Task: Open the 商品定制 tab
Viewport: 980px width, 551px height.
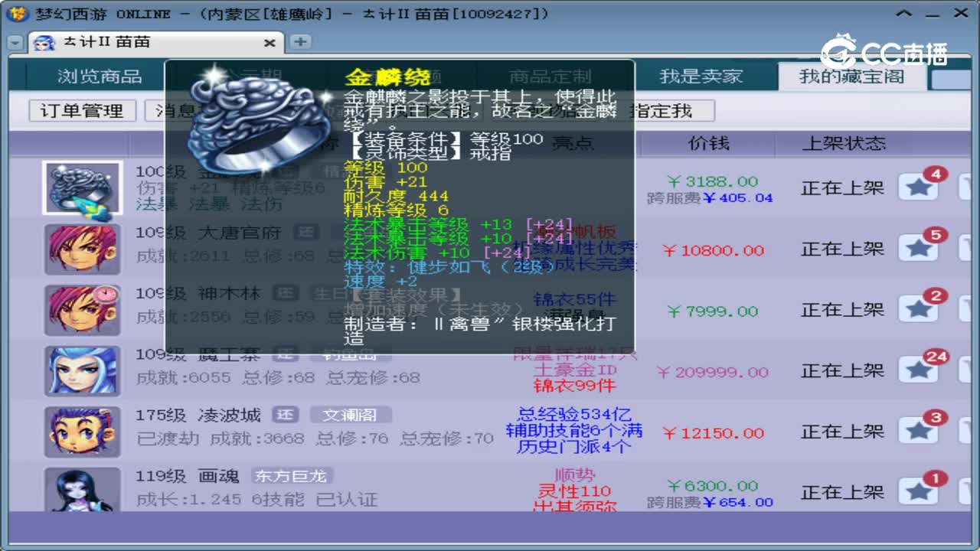Action: [x=550, y=77]
